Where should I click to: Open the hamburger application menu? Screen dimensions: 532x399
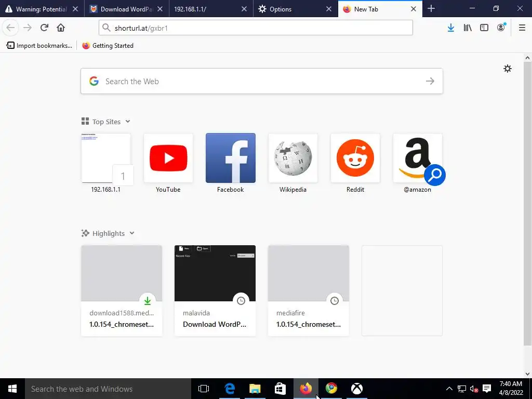pyautogui.click(x=522, y=28)
